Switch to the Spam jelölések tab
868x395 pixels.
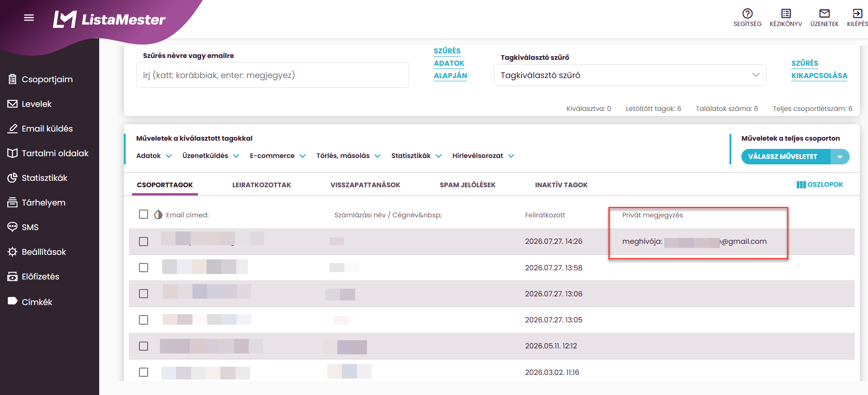[x=468, y=185]
